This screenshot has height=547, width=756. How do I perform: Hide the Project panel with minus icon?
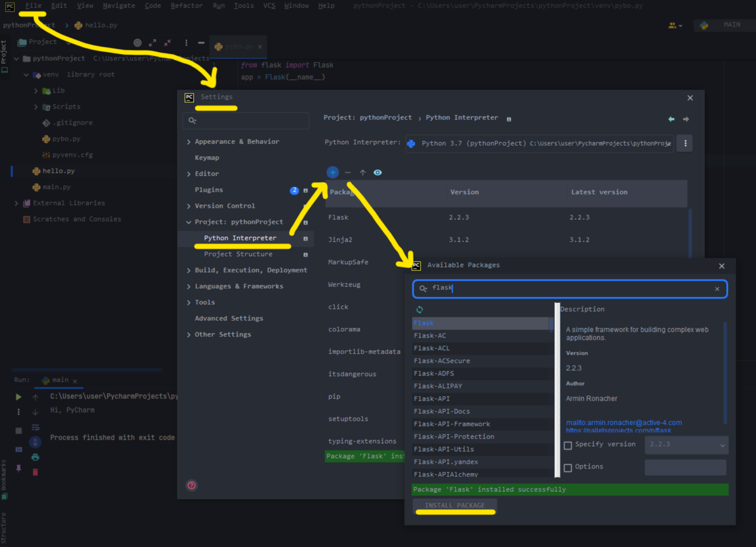tap(201, 42)
